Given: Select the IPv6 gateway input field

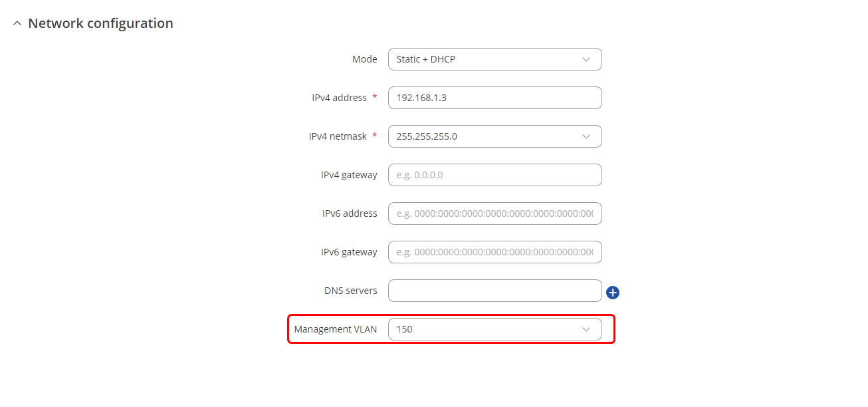Looking at the screenshot, I should tap(494, 252).
